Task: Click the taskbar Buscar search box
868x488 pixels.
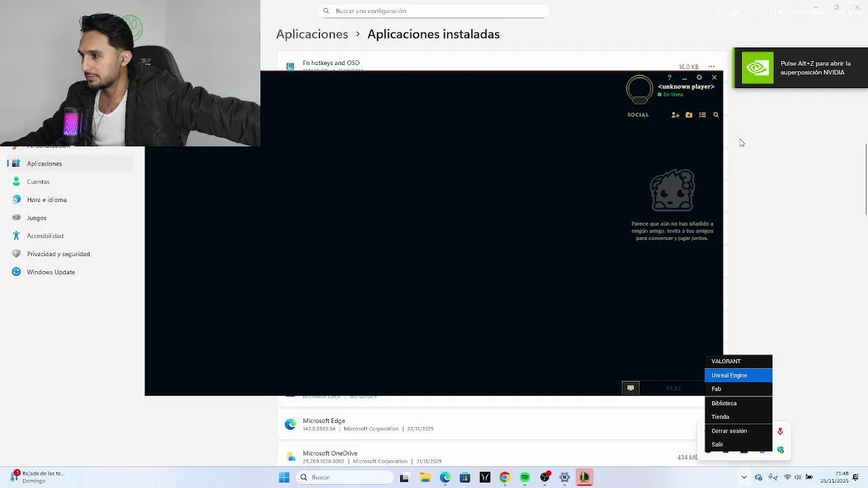Action: click(x=346, y=477)
